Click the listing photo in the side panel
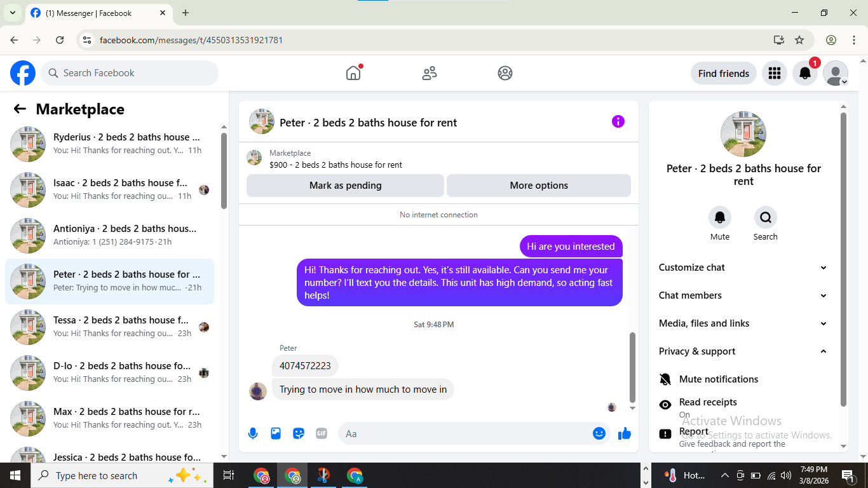The image size is (868, 488). pyautogui.click(x=743, y=134)
